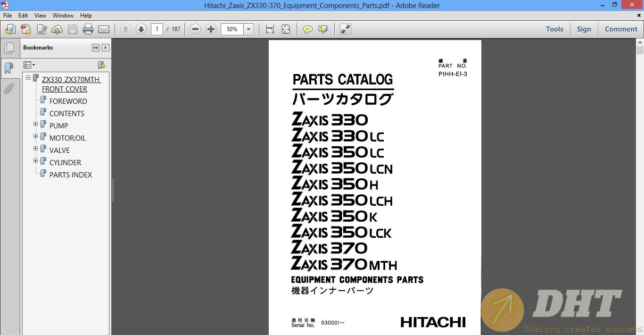Click the vertical scrollbar up arrow
This screenshot has width=644, height=335.
(640, 42)
